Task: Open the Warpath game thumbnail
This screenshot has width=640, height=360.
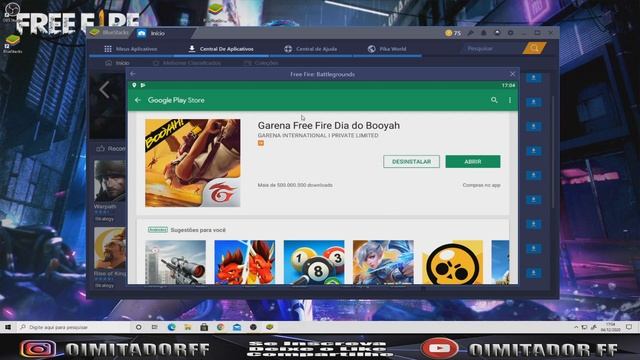Action: click(x=109, y=181)
